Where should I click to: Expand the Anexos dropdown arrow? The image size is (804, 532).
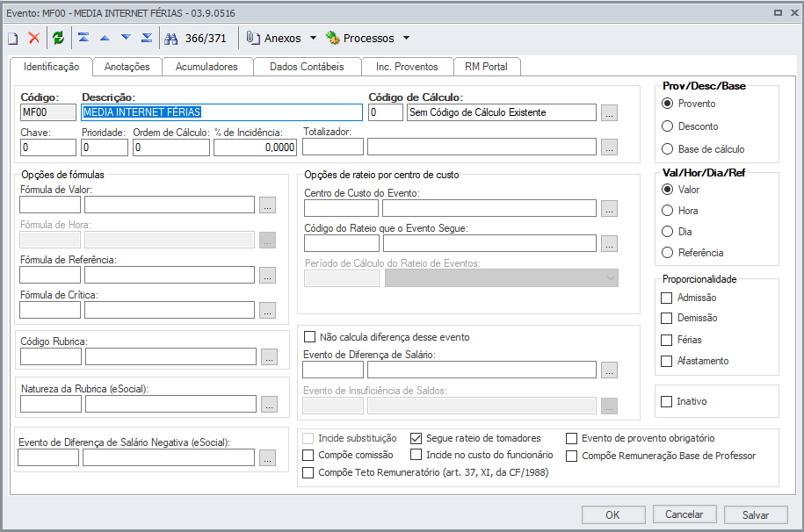tap(313, 38)
